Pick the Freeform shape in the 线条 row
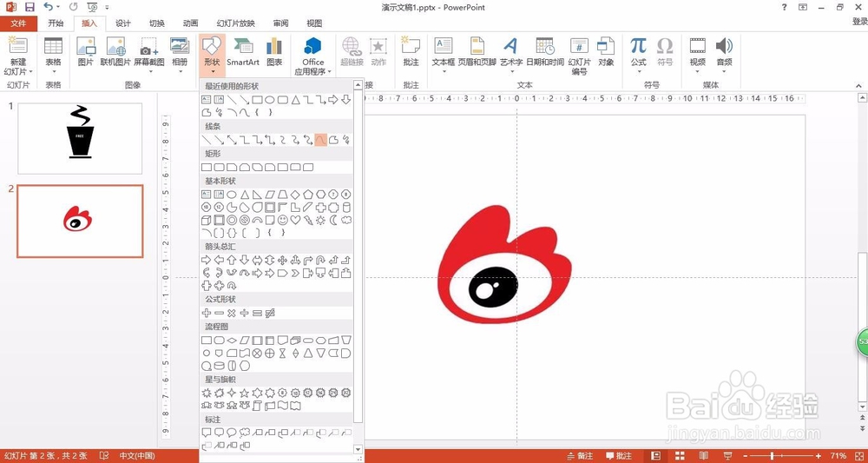Viewport: 868px width, 463px height. point(334,140)
